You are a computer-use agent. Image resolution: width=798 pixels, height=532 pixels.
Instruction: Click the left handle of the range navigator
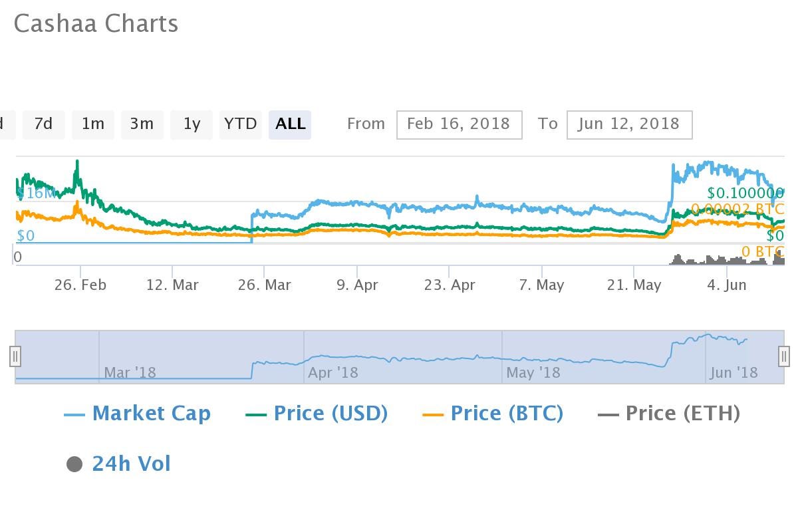15,356
